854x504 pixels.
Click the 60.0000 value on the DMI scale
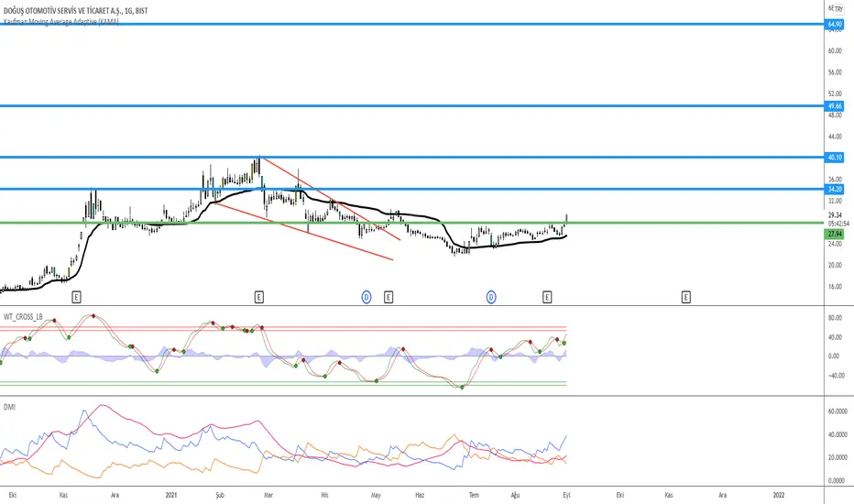(x=838, y=411)
